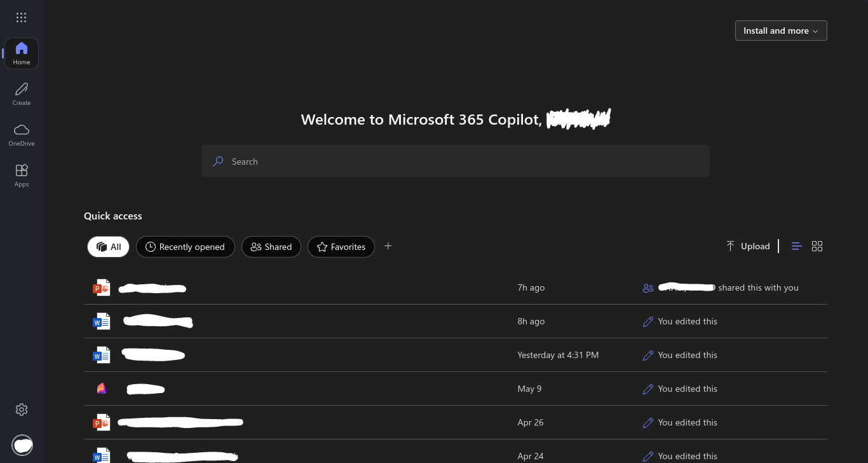Viewport: 868px width, 463px height.
Task: Click the 'May 9' date
Action: point(530,389)
